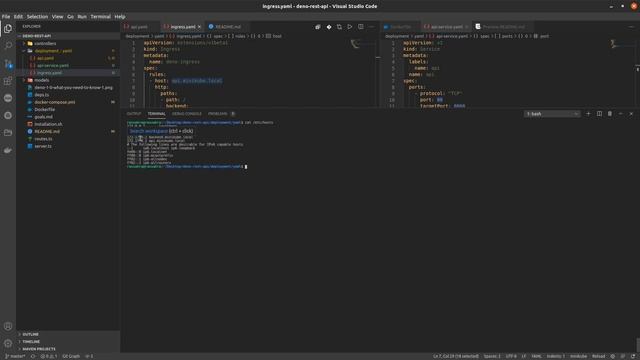Switch to the DEBUG CONSOLE panel tab
This screenshot has width=640, height=360.
point(187,114)
